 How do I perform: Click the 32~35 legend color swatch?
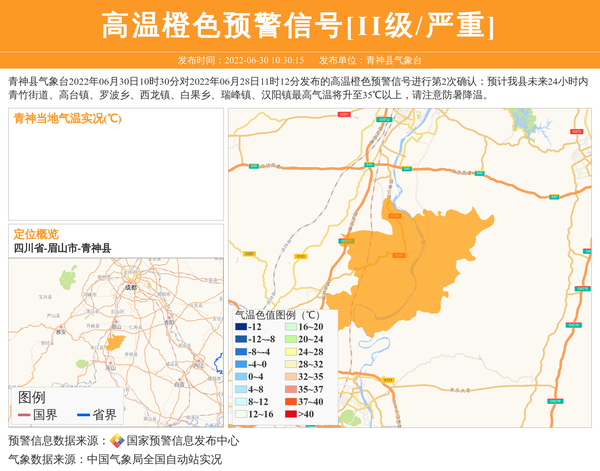coord(291,377)
